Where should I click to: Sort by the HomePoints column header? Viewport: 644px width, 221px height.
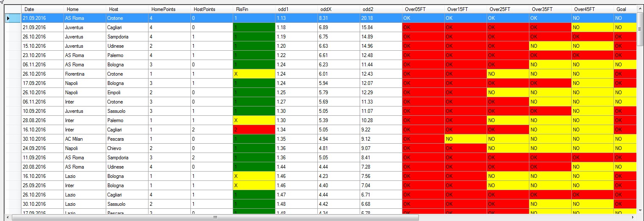[169, 9]
